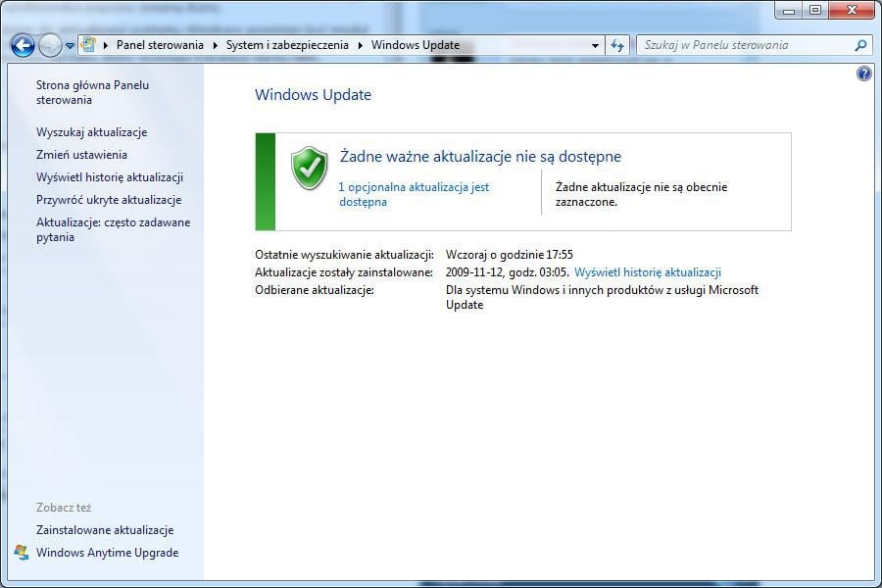The height and width of the screenshot is (588, 882).
Task: Click the "Szukaj w Panelu sterowania" search field
Action: point(745,45)
